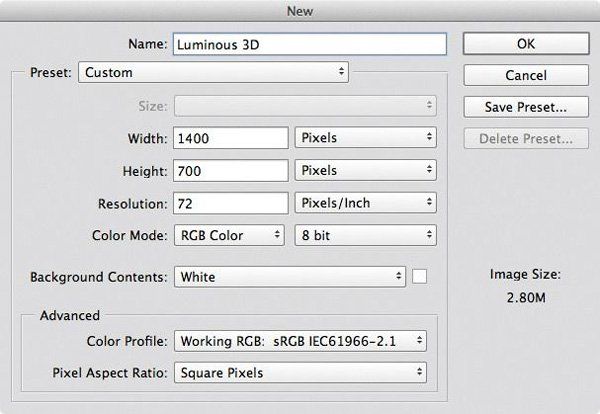Click the Name field Luminous 3D
The image size is (600, 414).
point(310,44)
